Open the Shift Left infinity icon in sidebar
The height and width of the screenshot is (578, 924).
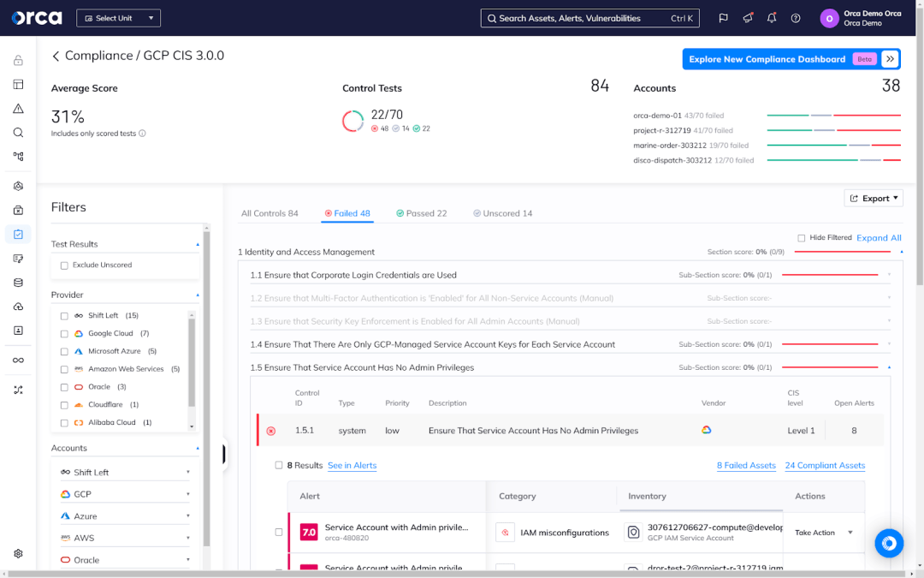18,361
